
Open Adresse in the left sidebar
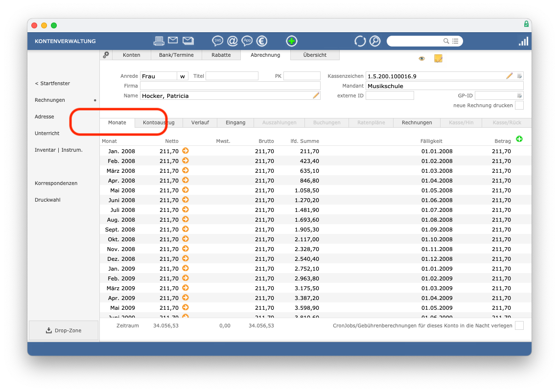coord(45,116)
